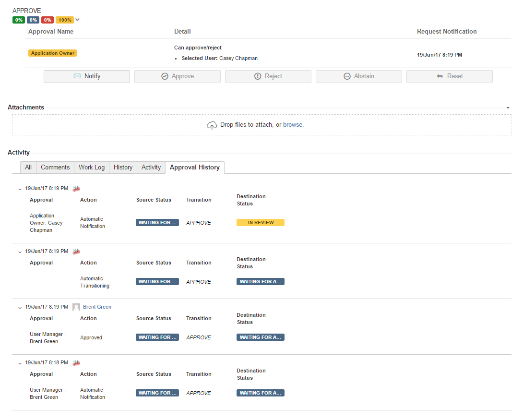Image resolution: width=523 pixels, height=420 pixels.
Task: Click the orange 100% pending badge
Action: pyautogui.click(x=64, y=20)
